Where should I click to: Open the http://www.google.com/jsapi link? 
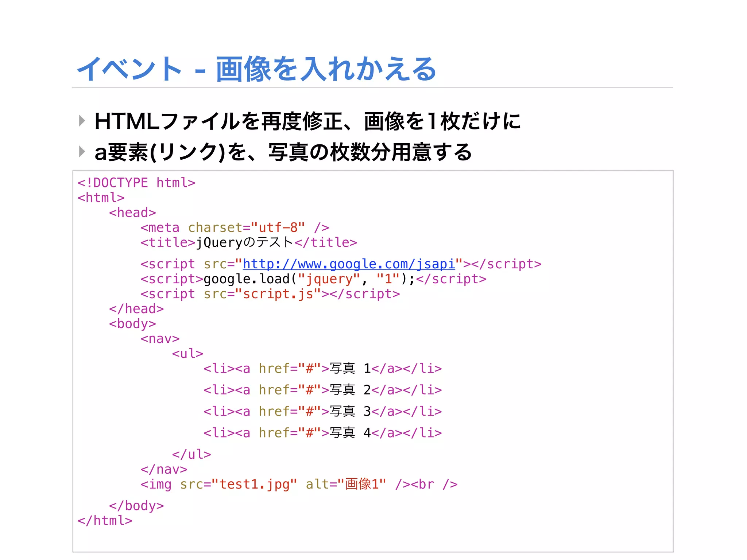click(349, 264)
